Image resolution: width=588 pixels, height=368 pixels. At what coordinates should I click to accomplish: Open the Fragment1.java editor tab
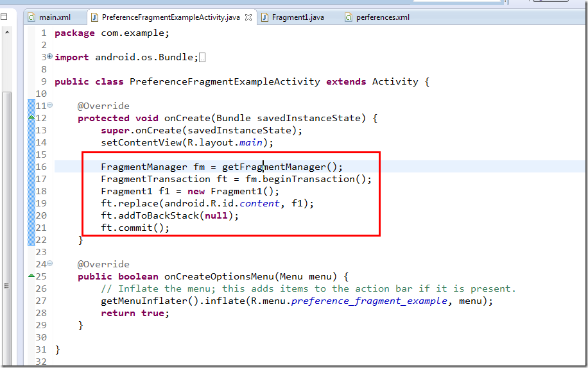(x=298, y=17)
